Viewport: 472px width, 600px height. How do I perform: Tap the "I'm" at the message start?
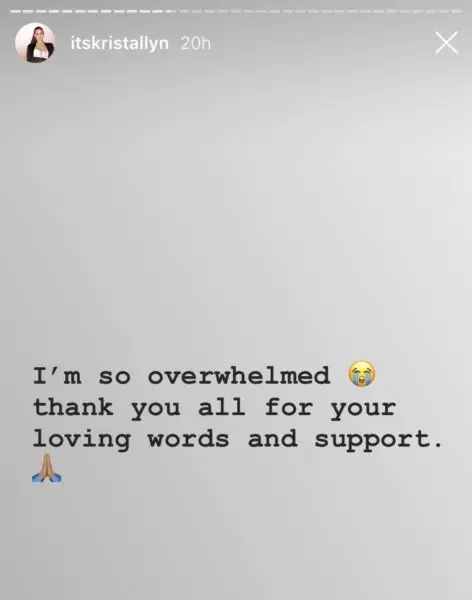pyautogui.click(x=57, y=375)
